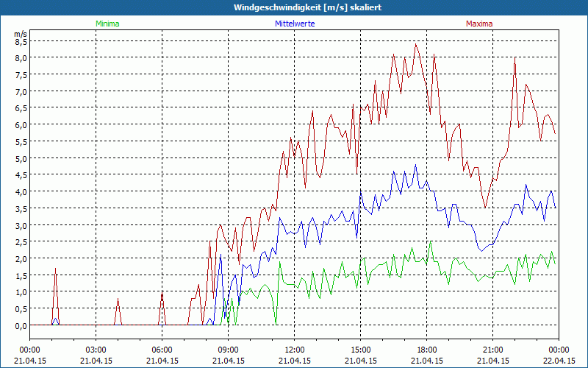Click the 4,0 y-axis value

click(x=21, y=192)
